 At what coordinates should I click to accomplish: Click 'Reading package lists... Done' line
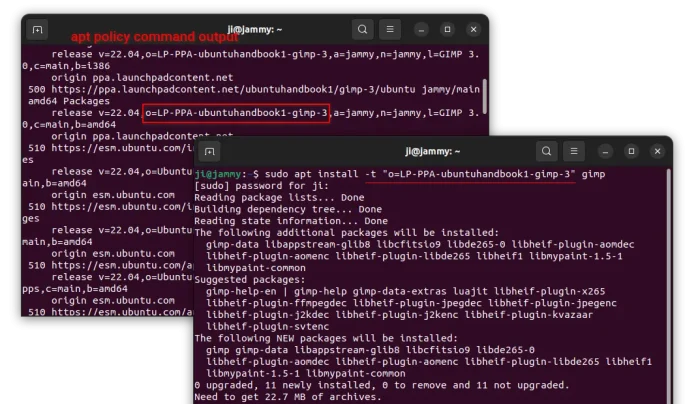pos(279,197)
